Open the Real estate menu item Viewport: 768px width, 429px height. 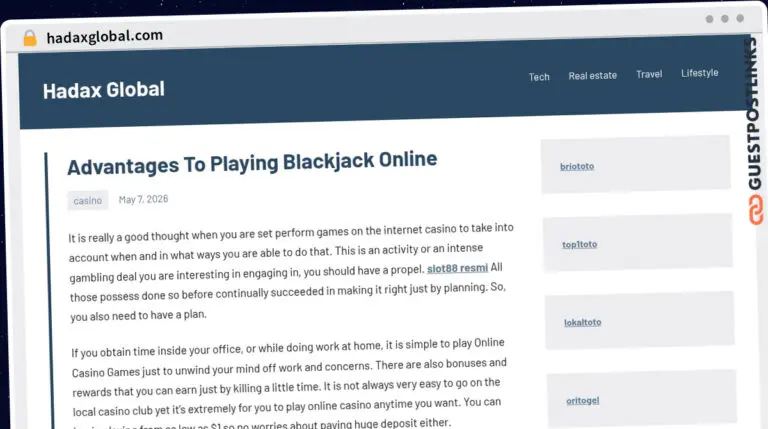(592, 75)
